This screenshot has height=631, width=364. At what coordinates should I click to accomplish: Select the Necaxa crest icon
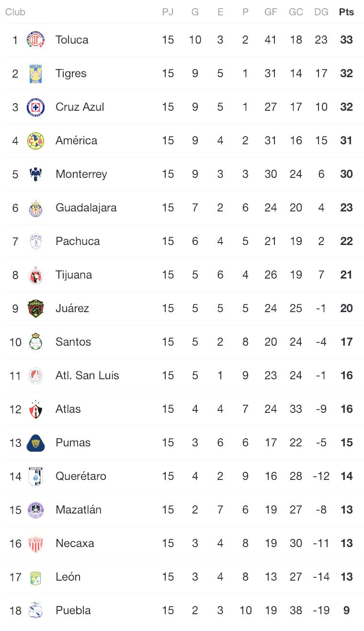click(36, 543)
